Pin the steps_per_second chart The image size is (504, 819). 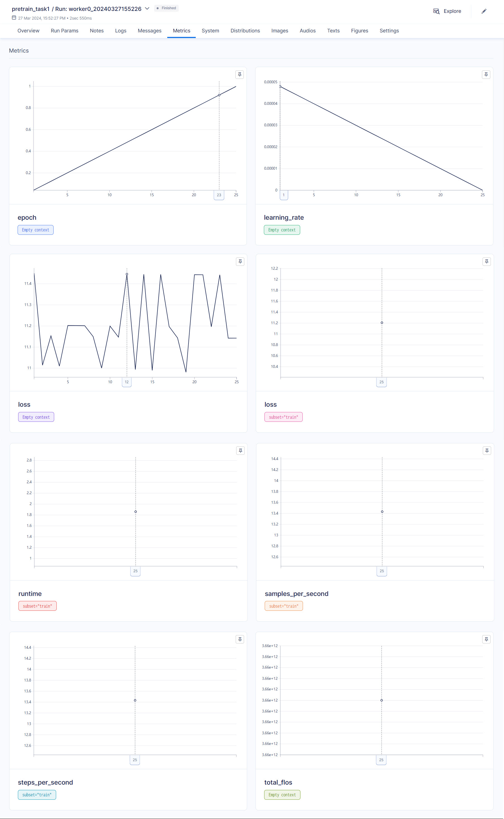[240, 639]
